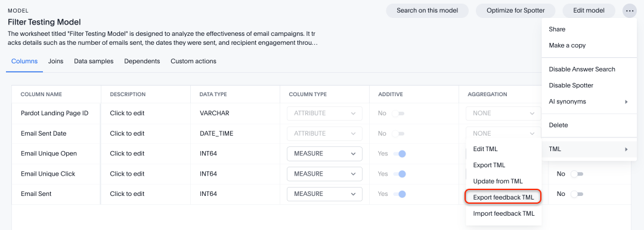Screen dimensions: 644x230
Task: Toggle Additive switch for Email Unique Click
Action: click(x=400, y=174)
